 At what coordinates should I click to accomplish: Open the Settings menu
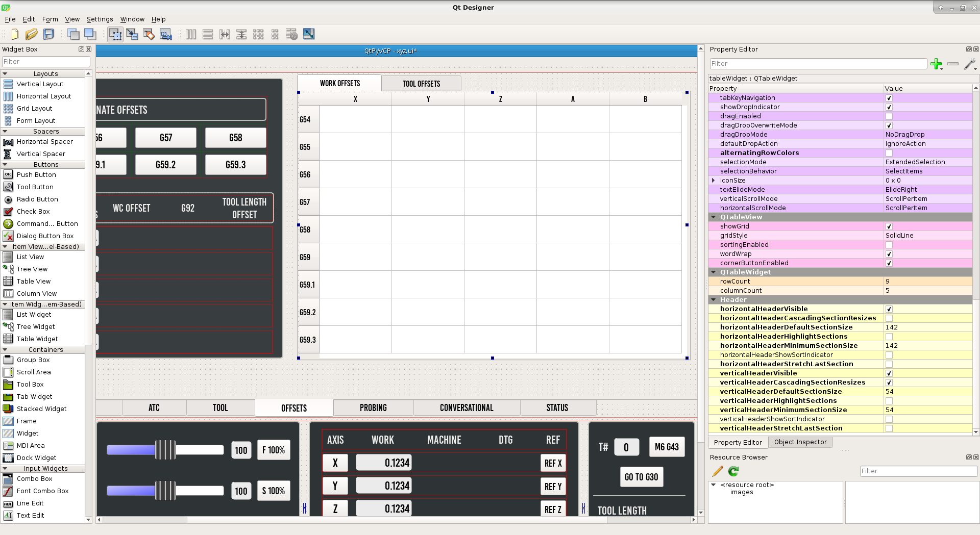coord(100,19)
